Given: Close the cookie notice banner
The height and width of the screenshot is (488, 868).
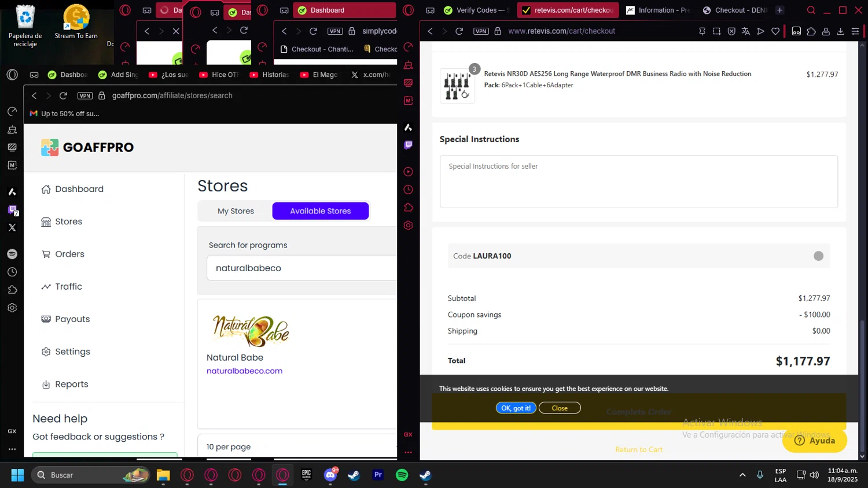Looking at the screenshot, I should coord(560,408).
